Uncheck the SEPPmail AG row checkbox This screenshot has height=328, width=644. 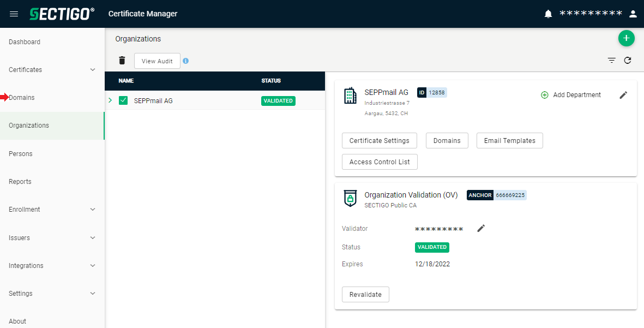[x=123, y=100]
